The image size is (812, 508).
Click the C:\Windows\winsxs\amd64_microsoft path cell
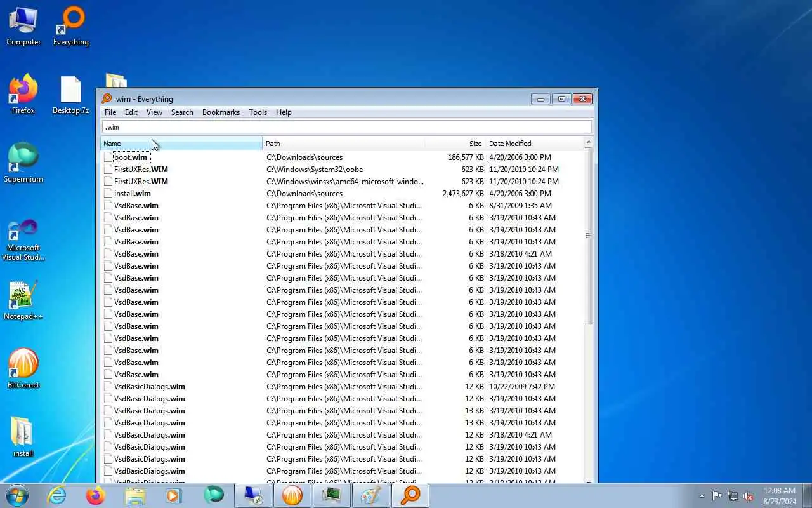click(344, 182)
